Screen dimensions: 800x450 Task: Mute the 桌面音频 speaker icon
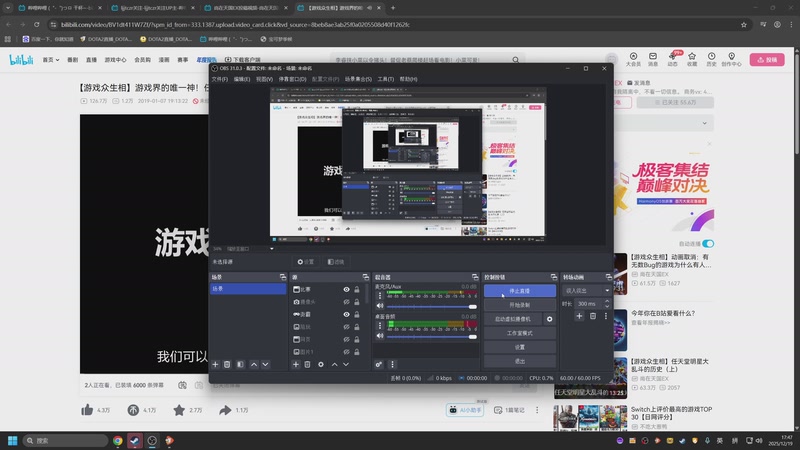(380, 336)
